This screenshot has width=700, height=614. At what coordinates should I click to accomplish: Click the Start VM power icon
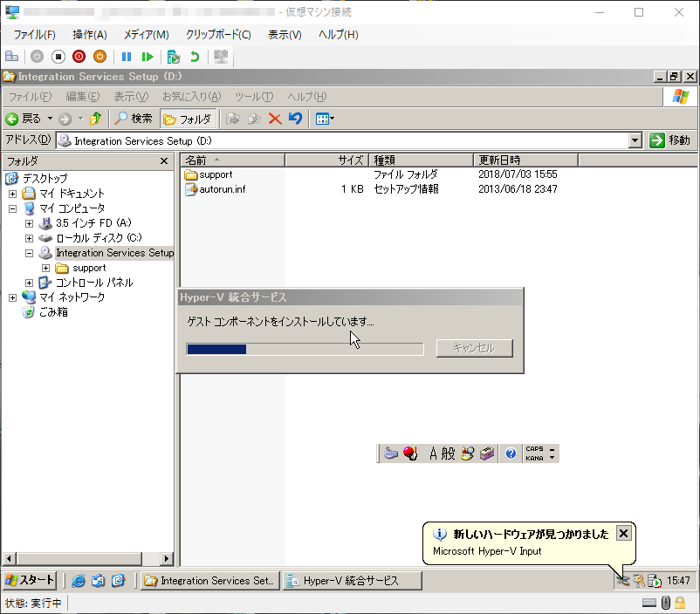(37, 57)
